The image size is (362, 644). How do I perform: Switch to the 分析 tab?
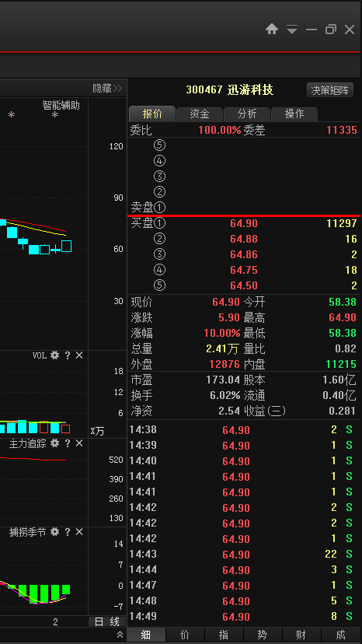pos(247,114)
